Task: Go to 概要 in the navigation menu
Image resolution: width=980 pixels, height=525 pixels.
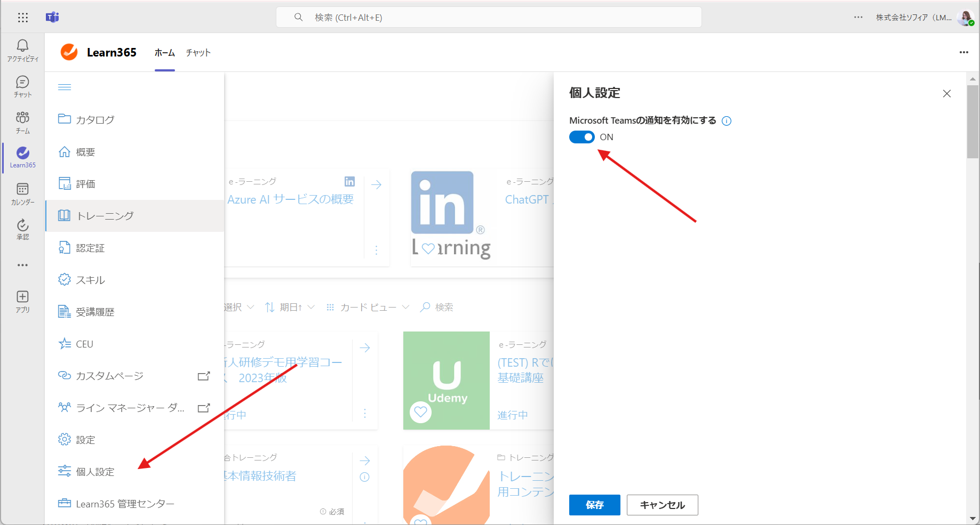Action: click(134, 152)
